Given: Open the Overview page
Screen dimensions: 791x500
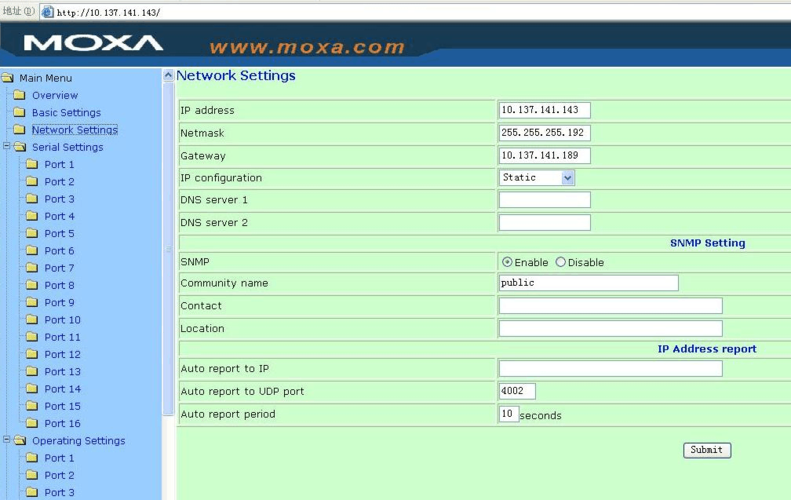Looking at the screenshot, I should [x=55, y=95].
